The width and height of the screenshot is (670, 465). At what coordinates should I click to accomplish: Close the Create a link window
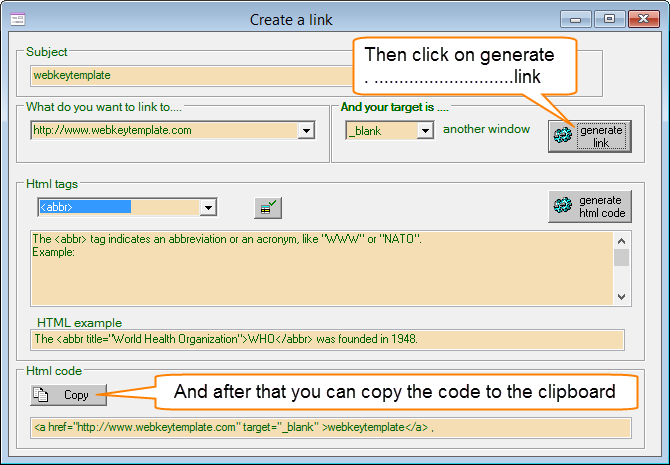(644, 19)
